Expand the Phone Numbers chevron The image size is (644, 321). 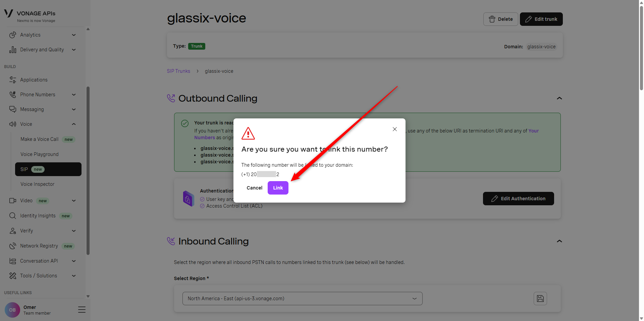(x=74, y=95)
